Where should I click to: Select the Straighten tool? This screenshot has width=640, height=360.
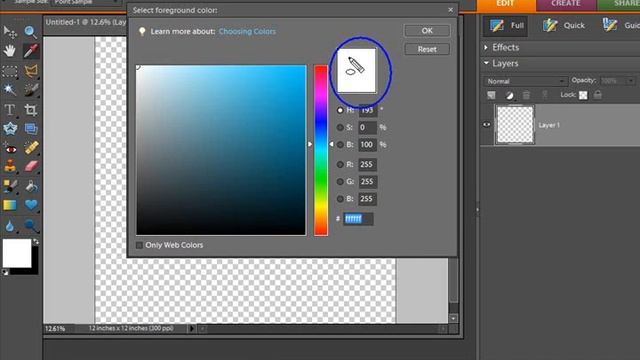31,129
